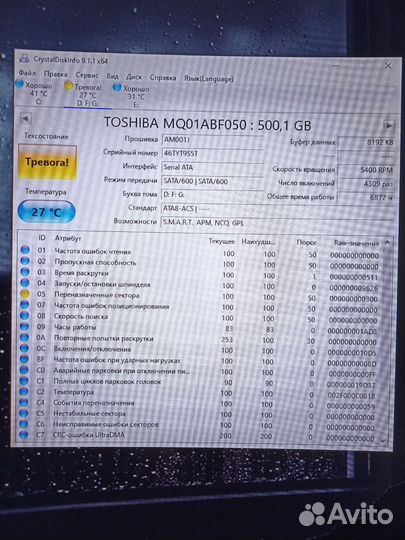This screenshot has width=405, height=540.
Task: Select disk C: tab showing 41 °C
Action: (x=34, y=93)
